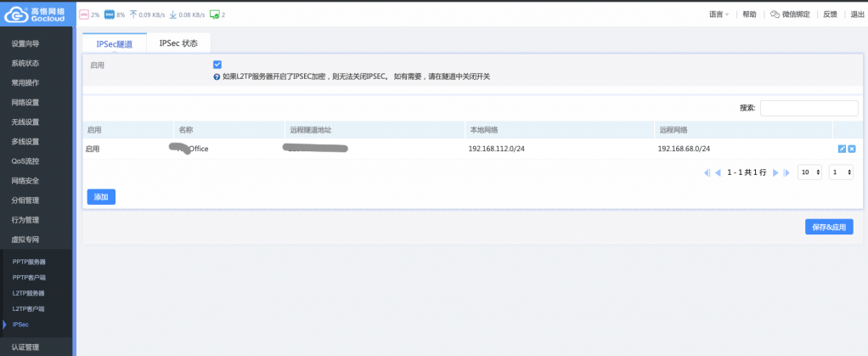Open 网络设置 in the sidebar
This screenshot has height=356, width=868.
[25, 102]
